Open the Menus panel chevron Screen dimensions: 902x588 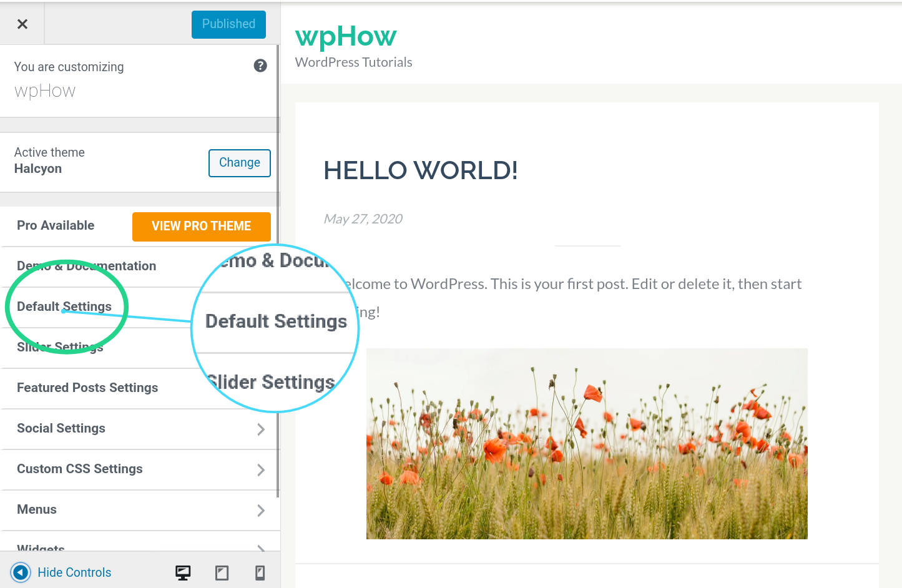tap(262, 510)
